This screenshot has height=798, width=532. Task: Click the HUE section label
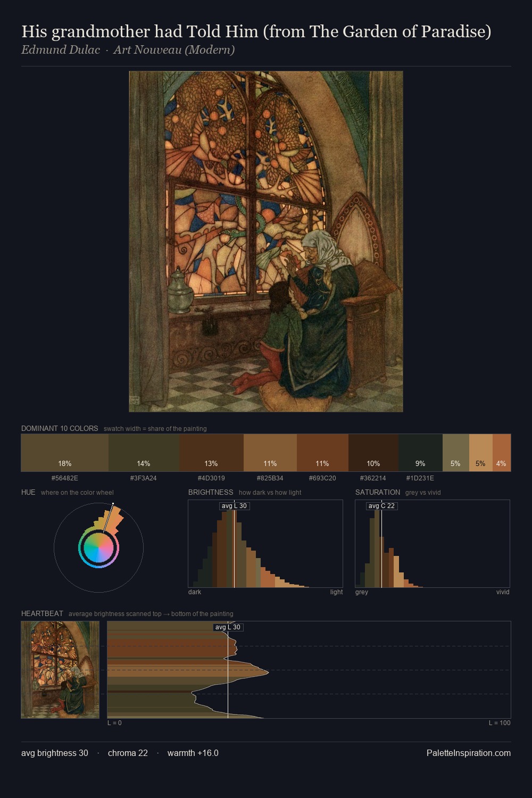(x=28, y=492)
